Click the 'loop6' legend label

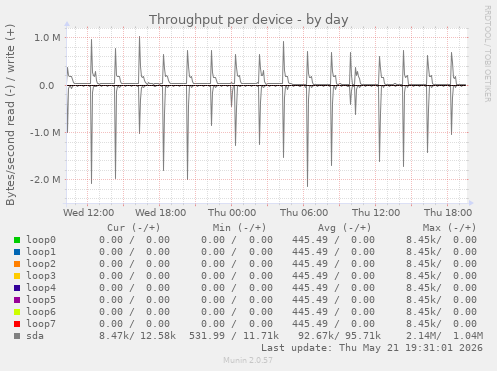[x=41, y=312]
